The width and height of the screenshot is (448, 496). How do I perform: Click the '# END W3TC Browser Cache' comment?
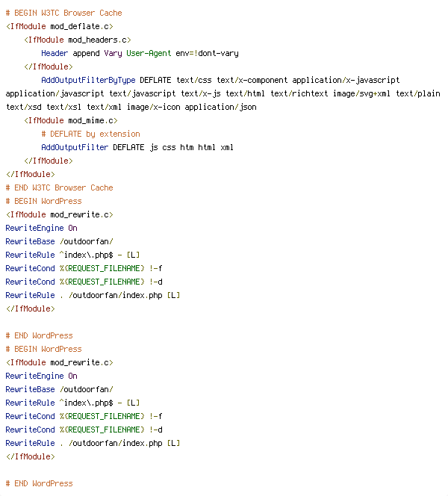60,187
